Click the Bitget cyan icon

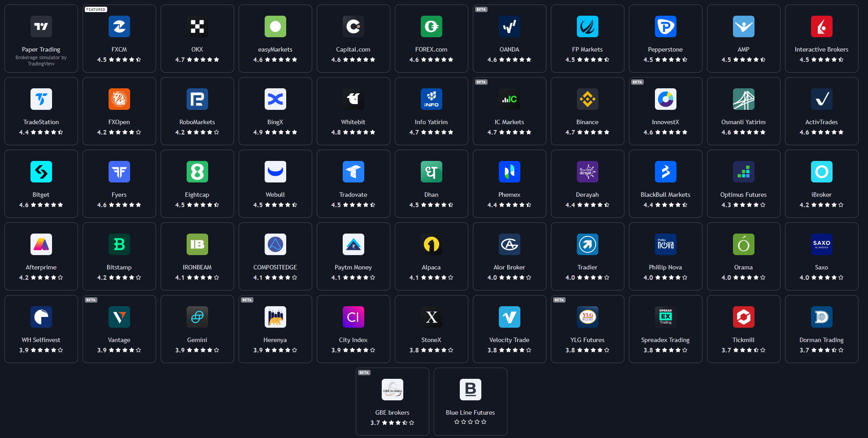pyautogui.click(x=41, y=172)
